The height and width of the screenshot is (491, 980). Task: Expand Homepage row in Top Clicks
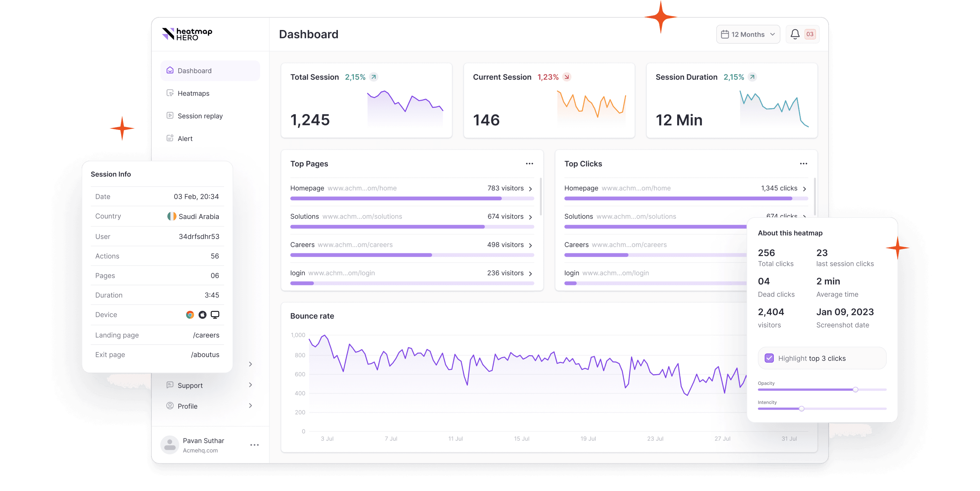[x=804, y=189]
